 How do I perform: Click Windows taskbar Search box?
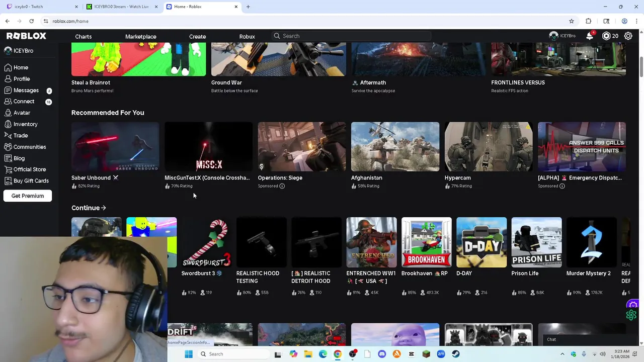(234, 354)
